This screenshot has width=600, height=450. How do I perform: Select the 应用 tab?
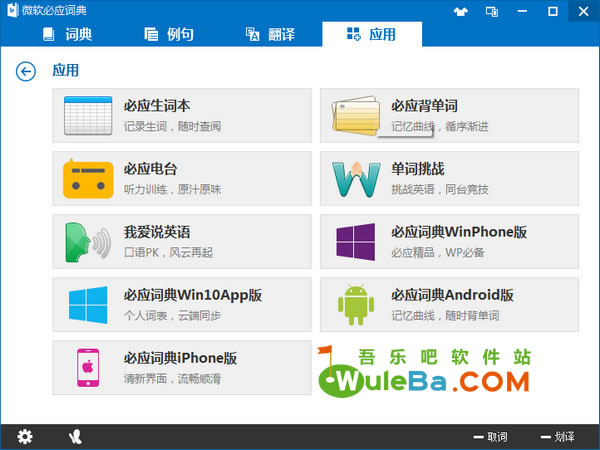(372, 34)
